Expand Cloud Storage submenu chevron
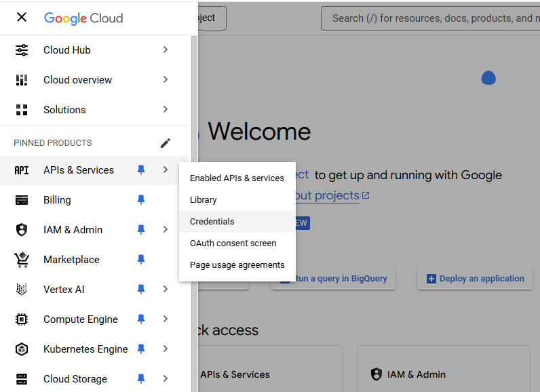The width and height of the screenshot is (540, 392). [x=166, y=379]
